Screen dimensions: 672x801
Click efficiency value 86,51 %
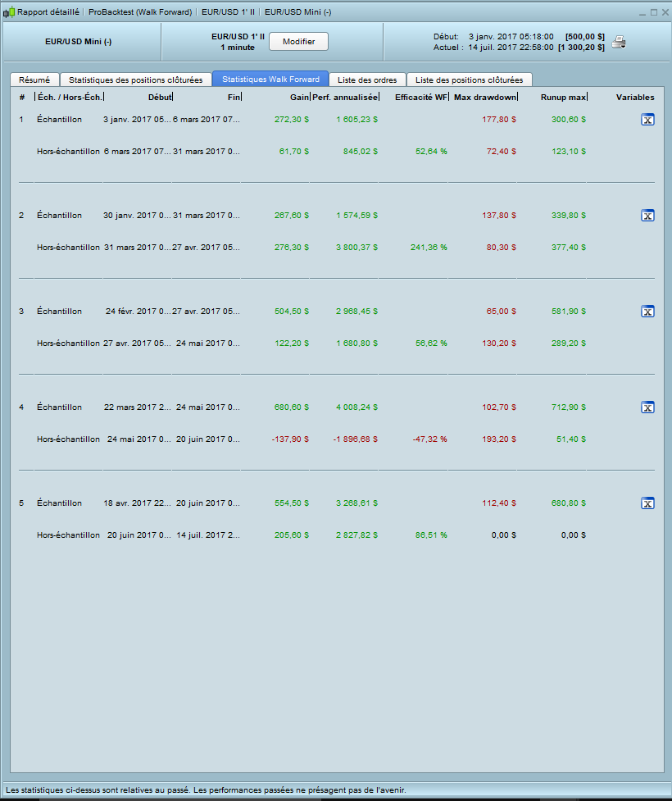point(432,535)
